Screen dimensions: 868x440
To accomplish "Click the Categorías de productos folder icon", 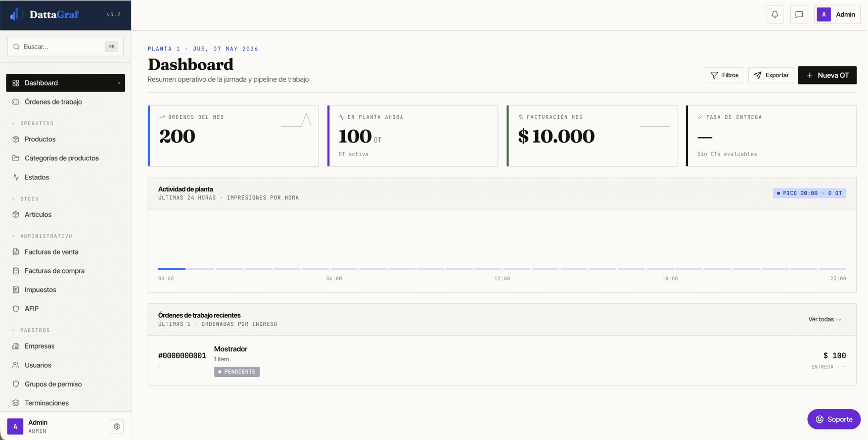I will 16,158.
